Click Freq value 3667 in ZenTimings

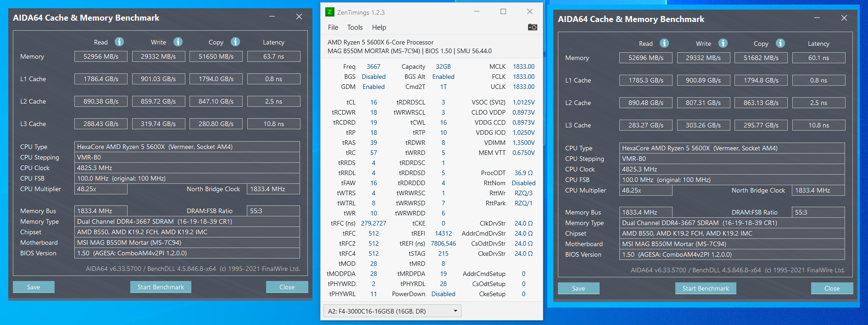373,66
